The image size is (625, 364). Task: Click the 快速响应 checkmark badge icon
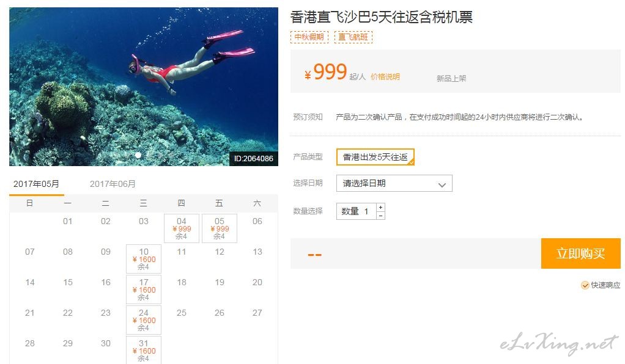click(x=585, y=285)
